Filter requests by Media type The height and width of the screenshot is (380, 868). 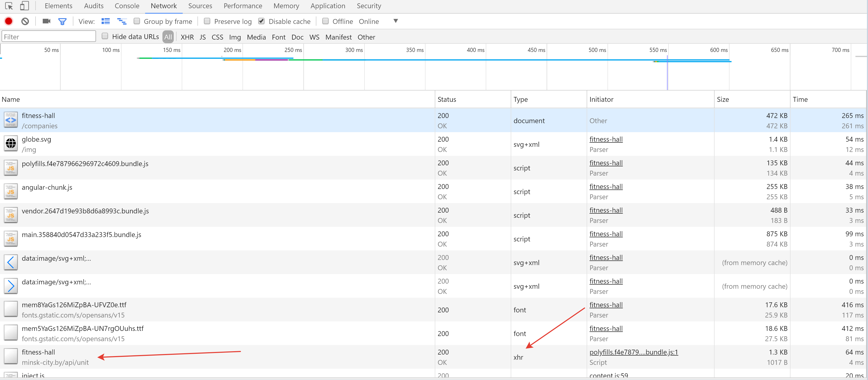(256, 37)
